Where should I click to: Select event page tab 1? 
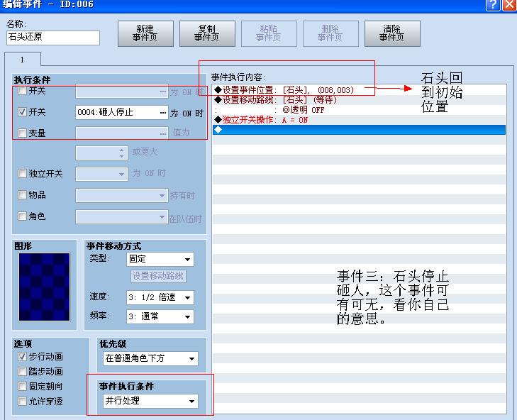[x=23, y=60]
